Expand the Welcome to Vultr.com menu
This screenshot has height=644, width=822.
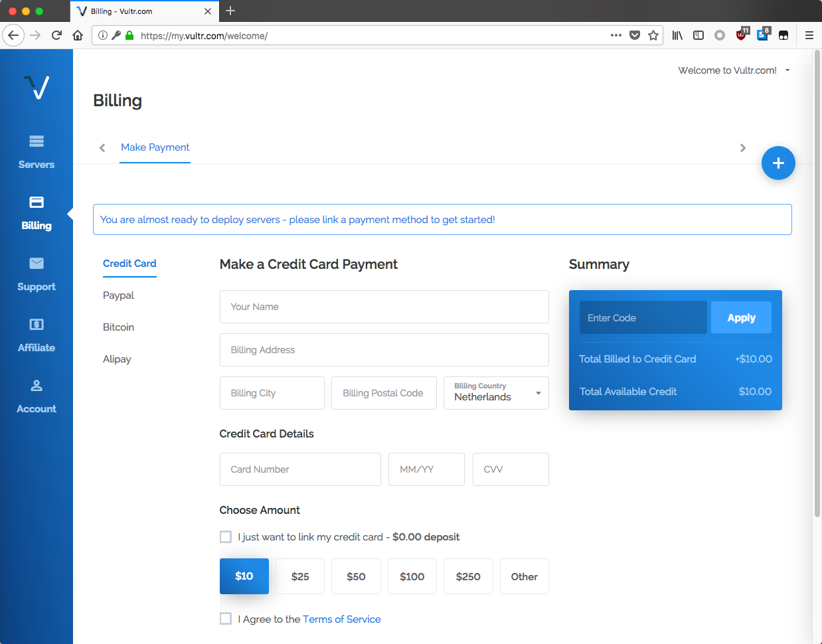click(x=734, y=70)
